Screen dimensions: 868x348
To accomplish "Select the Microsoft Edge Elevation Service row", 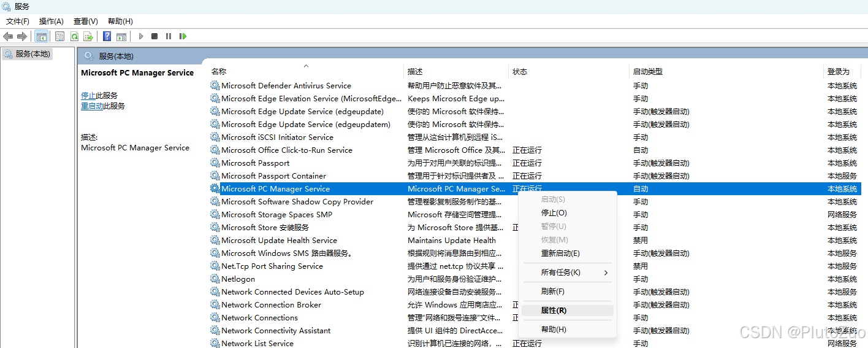I will tap(535, 98).
